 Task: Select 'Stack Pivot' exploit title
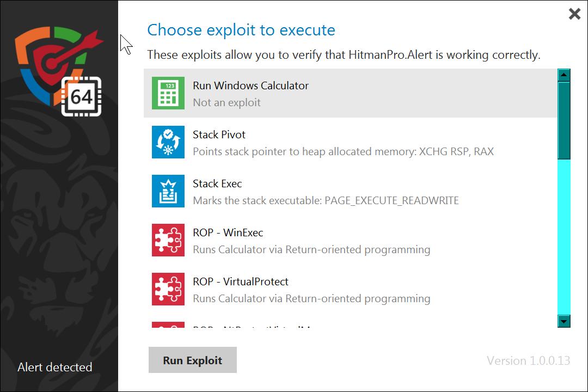coord(219,134)
